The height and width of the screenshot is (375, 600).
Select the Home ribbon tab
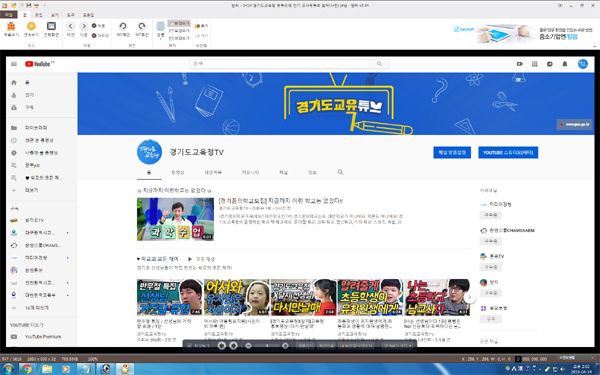pyautogui.click(x=25, y=15)
